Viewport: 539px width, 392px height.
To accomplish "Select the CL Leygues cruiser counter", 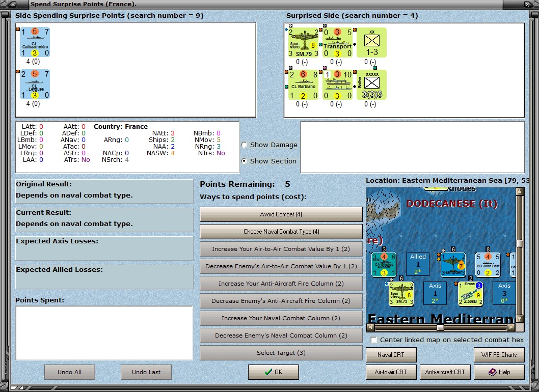I will point(35,84).
